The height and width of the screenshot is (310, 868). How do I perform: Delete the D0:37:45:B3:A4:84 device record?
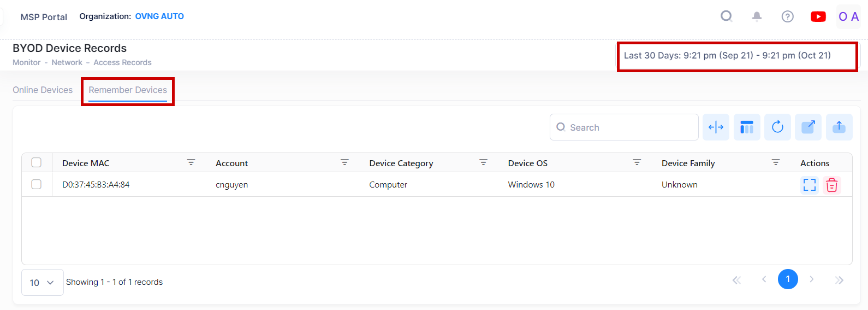(831, 185)
